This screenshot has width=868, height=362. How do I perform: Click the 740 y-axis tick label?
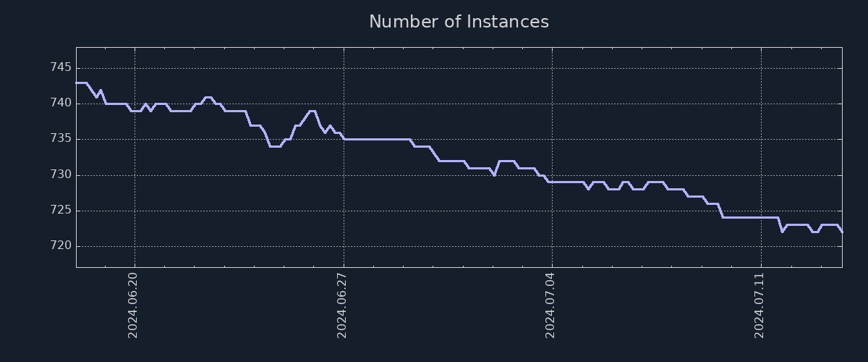tap(61, 104)
